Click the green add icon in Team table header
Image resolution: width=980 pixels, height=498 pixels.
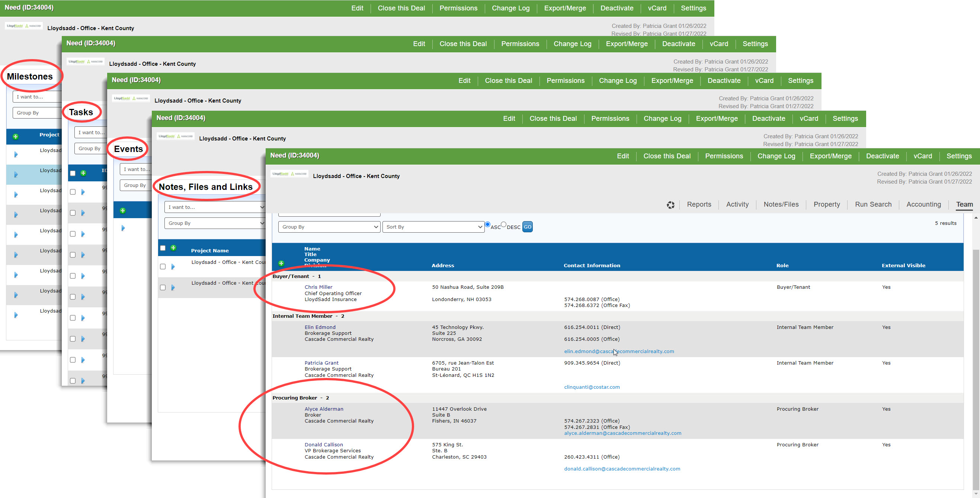pyautogui.click(x=281, y=263)
